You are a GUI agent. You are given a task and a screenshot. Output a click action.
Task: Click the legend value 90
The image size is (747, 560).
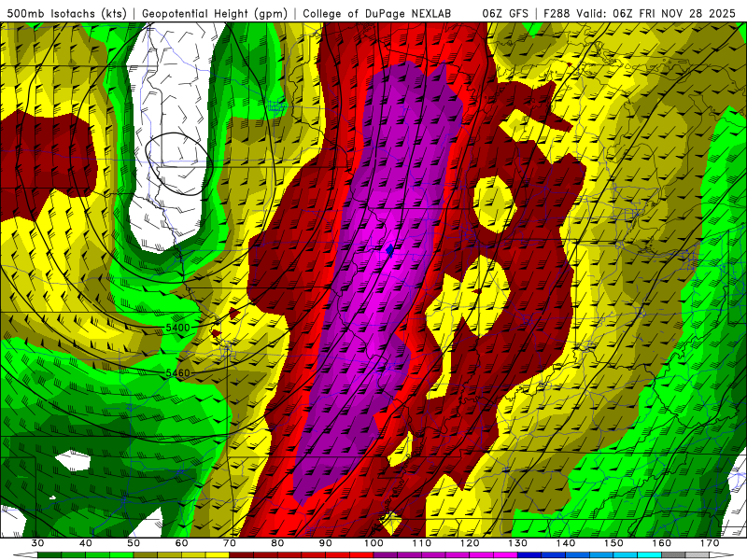[x=326, y=543]
